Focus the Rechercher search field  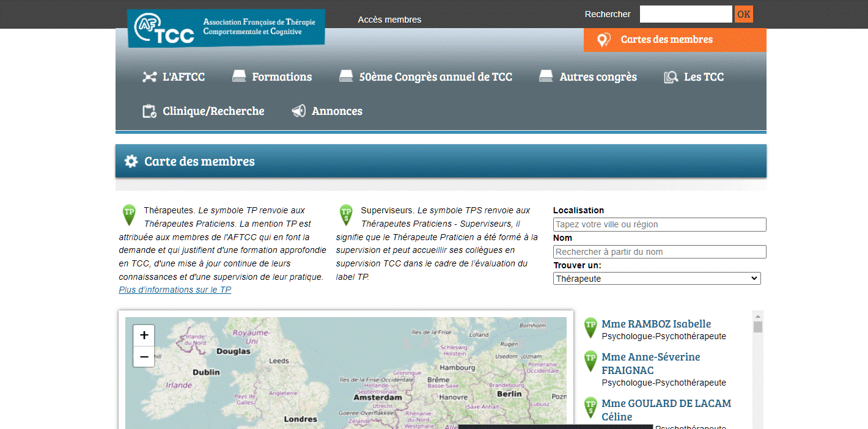coord(686,14)
